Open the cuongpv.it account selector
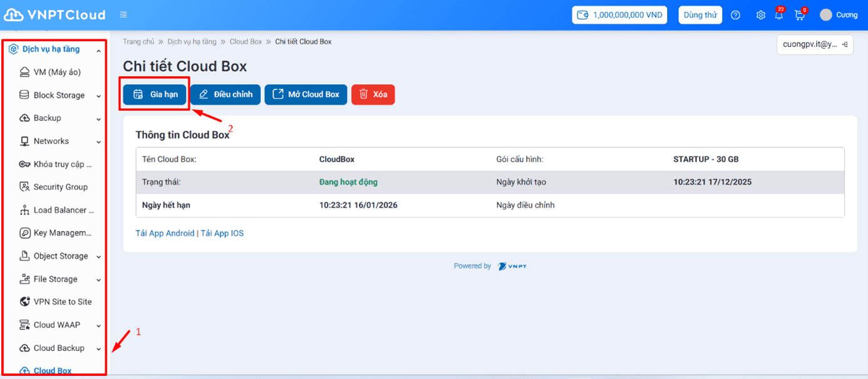This screenshot has width=868, height=379. coord(814,44)
